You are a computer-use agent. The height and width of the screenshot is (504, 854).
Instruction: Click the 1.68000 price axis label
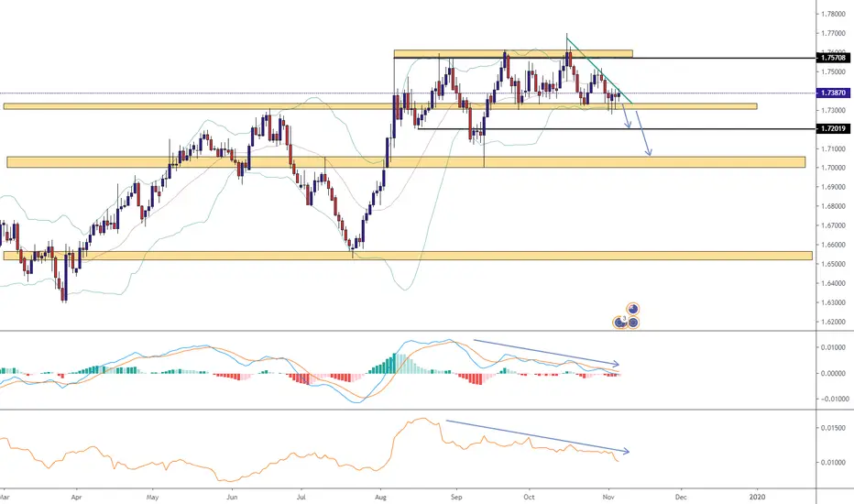pos(834,206)
